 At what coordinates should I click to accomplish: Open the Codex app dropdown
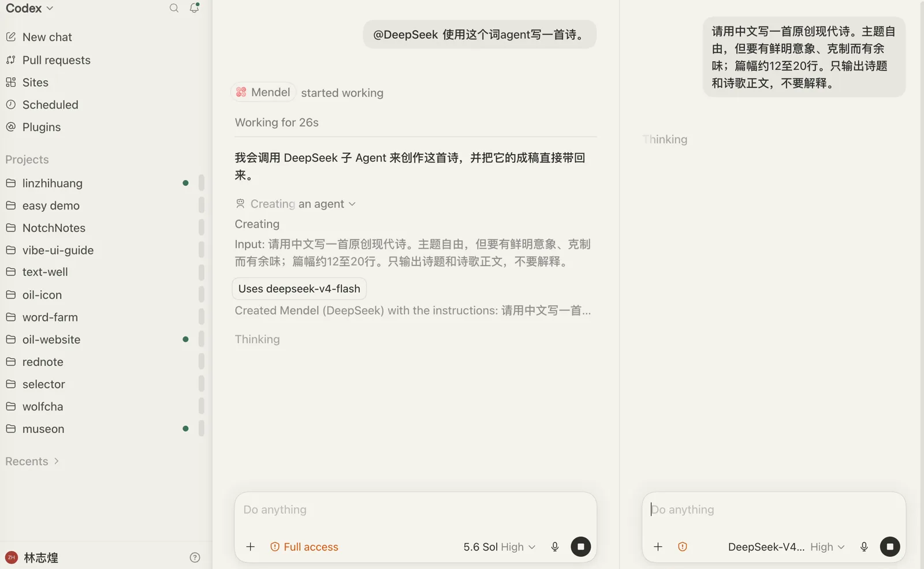29,8
